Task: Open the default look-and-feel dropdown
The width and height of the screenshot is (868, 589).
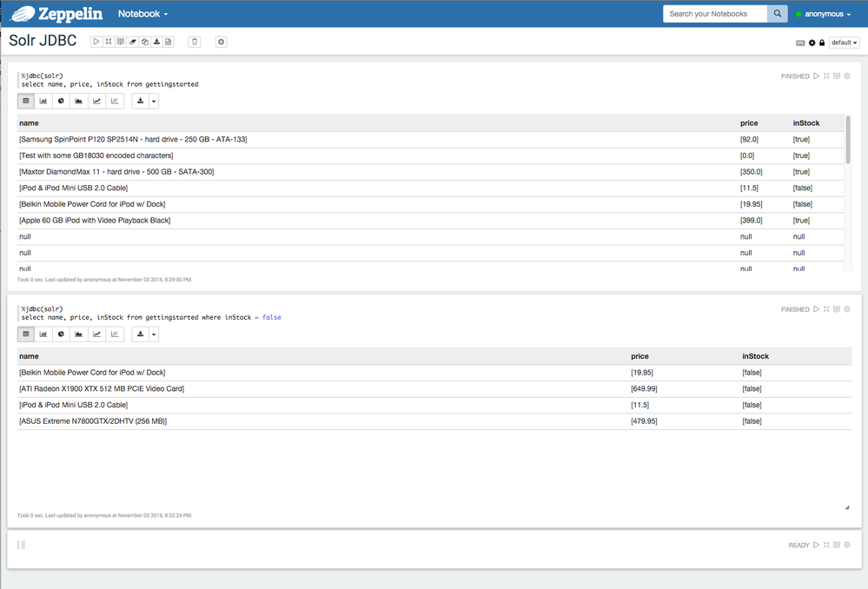Action: 844,43
